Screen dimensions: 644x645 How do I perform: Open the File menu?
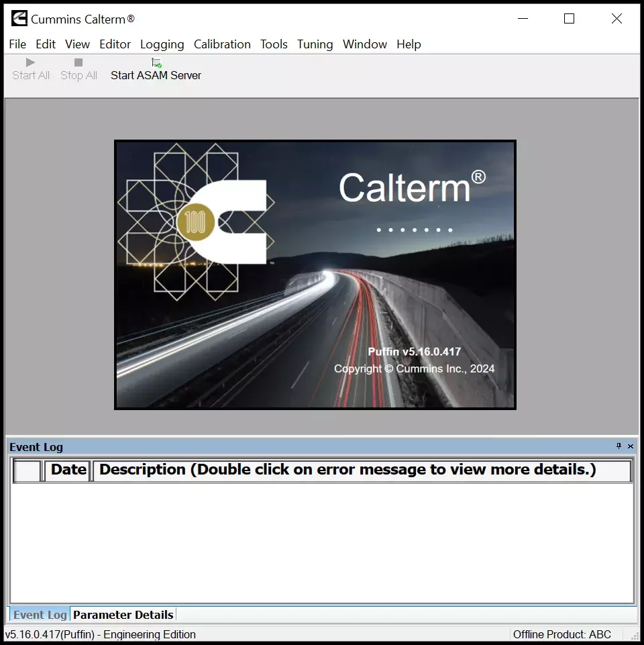(17, 44)
